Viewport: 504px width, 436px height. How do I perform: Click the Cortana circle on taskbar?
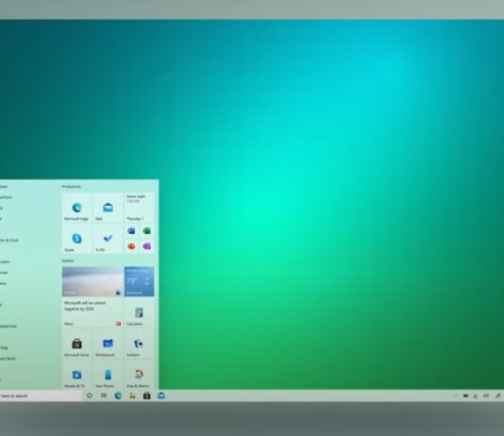click(x=90, y=395)
